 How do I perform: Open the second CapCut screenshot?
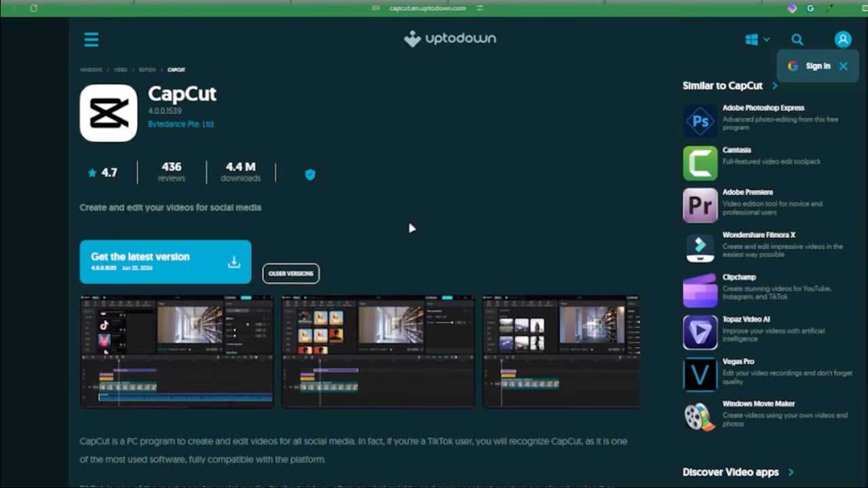(x=378, y=352)
